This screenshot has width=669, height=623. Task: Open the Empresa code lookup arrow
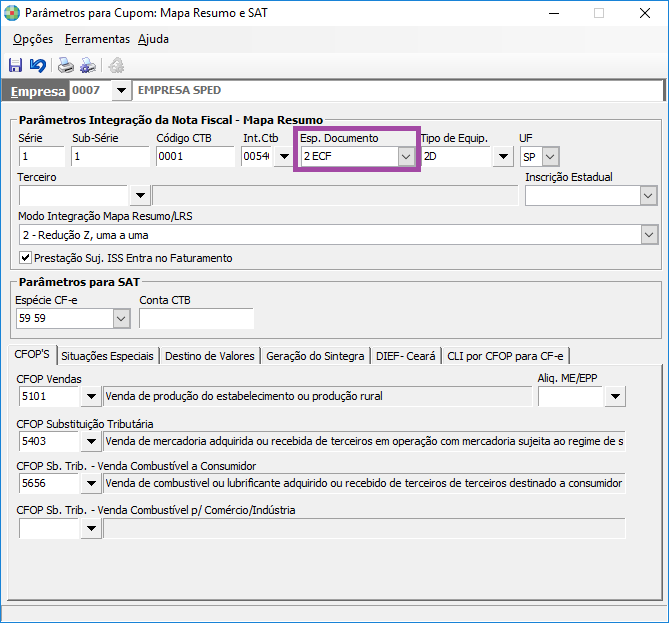(121, 91)
